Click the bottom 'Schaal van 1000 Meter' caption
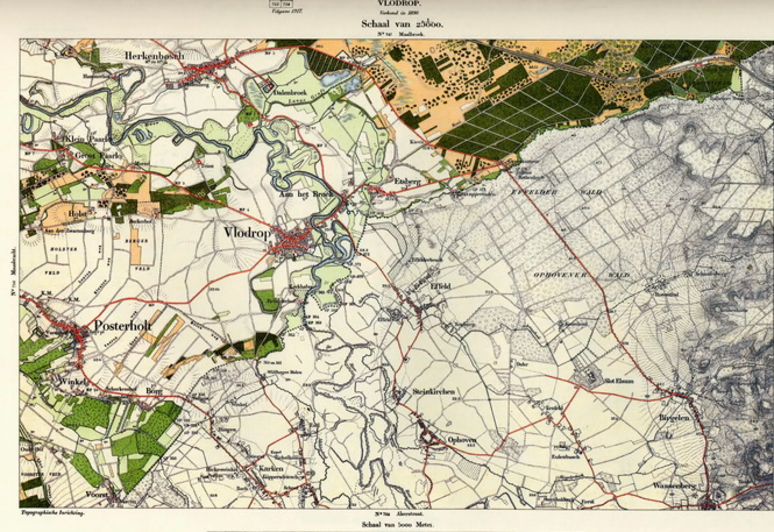774x532 pixels. (x=397, y=525)
